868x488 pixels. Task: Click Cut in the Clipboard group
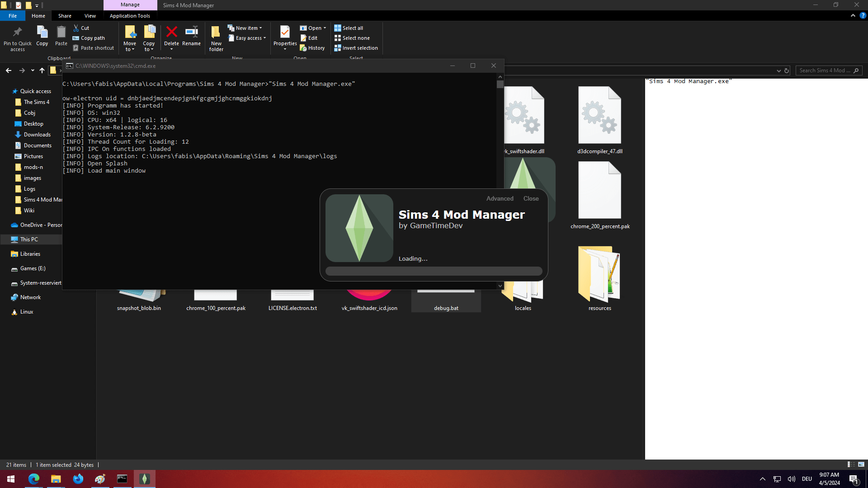[81, 28]
